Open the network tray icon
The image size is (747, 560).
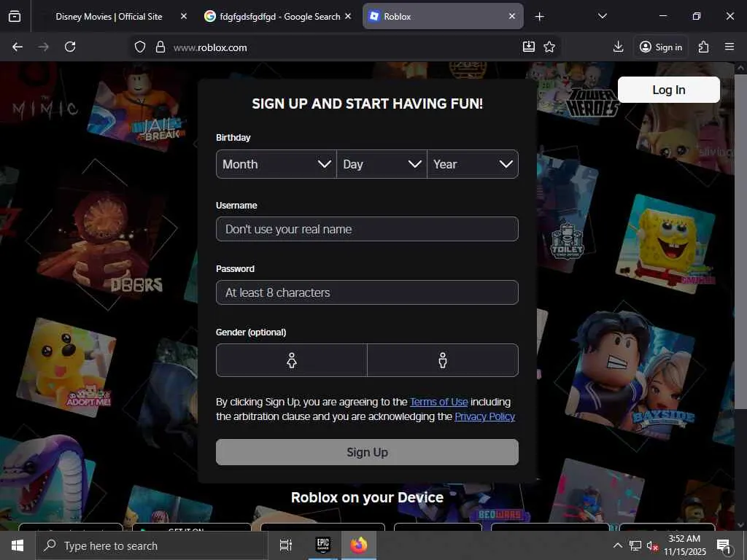pyautogui.click(x=635, y=545)
